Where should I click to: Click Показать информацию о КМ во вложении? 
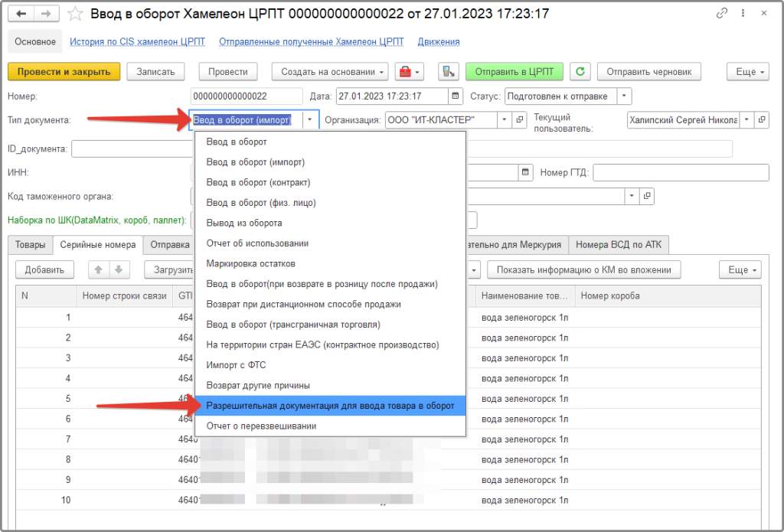click(584, 269)
